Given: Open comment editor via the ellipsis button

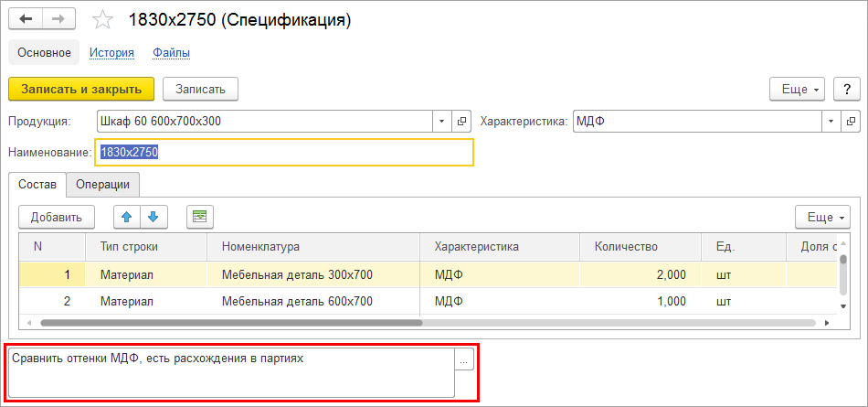Looking at the screenshot, I should tap(464, 359).
